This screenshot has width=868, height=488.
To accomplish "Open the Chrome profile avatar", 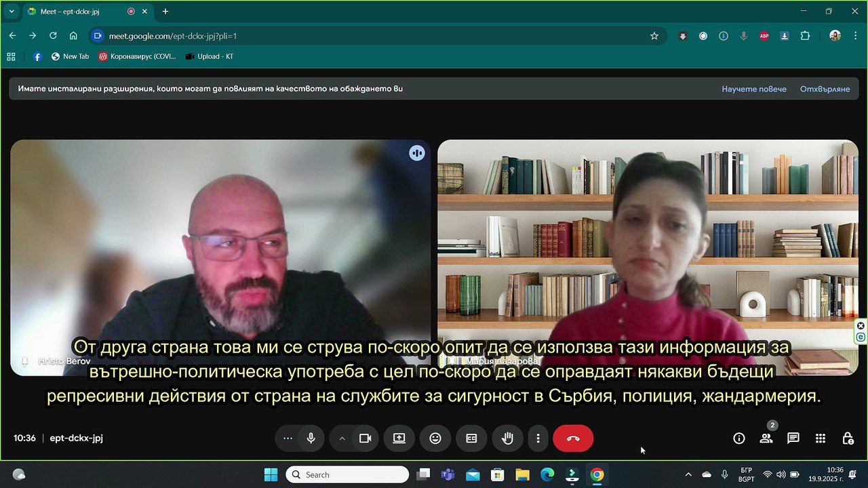I will [x=835, y=36].
